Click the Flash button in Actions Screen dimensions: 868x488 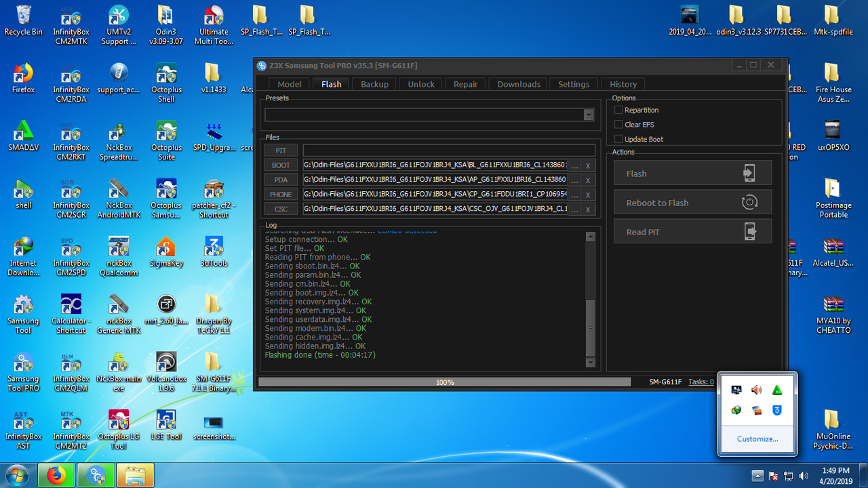click(x=692, y=174)
